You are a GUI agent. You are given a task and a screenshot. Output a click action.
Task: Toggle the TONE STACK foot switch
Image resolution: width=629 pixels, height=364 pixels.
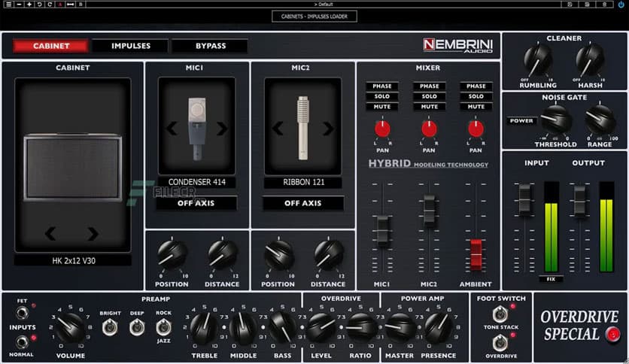500,314
